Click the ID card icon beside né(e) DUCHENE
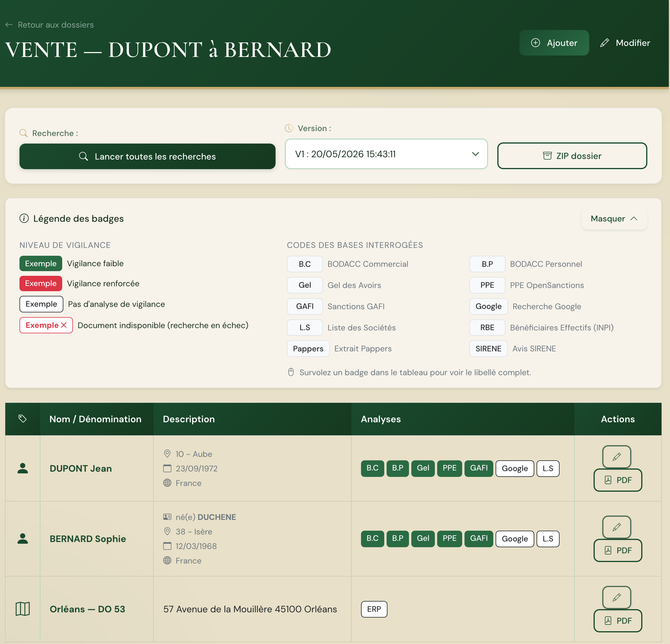 click(x=167, y=516)
